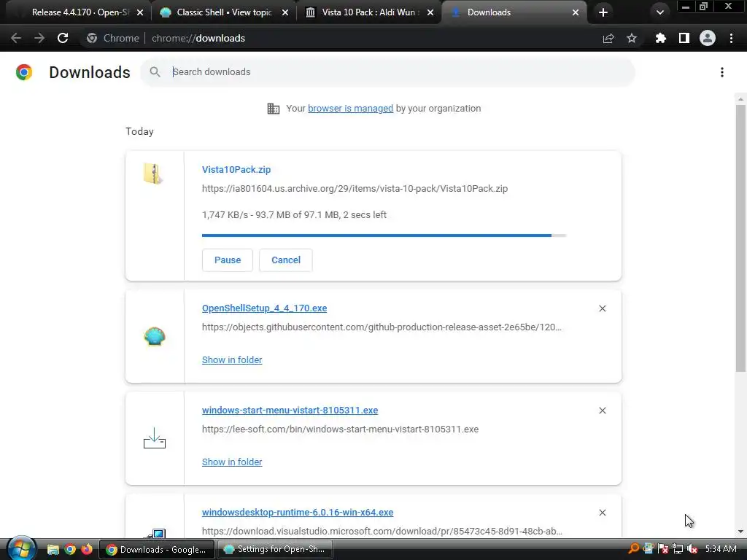Click the download speed status text
This screenshot has width=747, height=560.
click(x=294, y=215)
